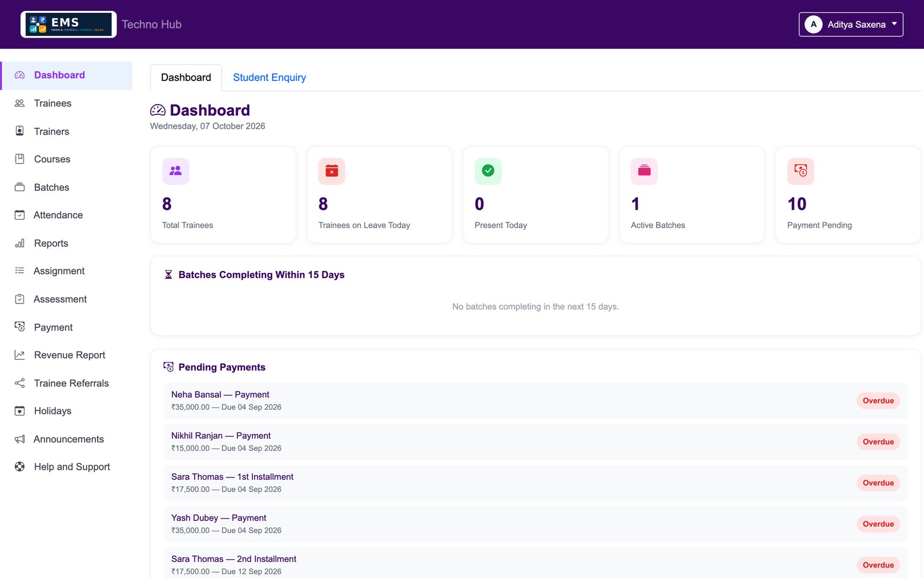The width and height of the screenshot is (924, 578).
Task: Open the Yash Dubey pending payment row
Action: (535, 524)
